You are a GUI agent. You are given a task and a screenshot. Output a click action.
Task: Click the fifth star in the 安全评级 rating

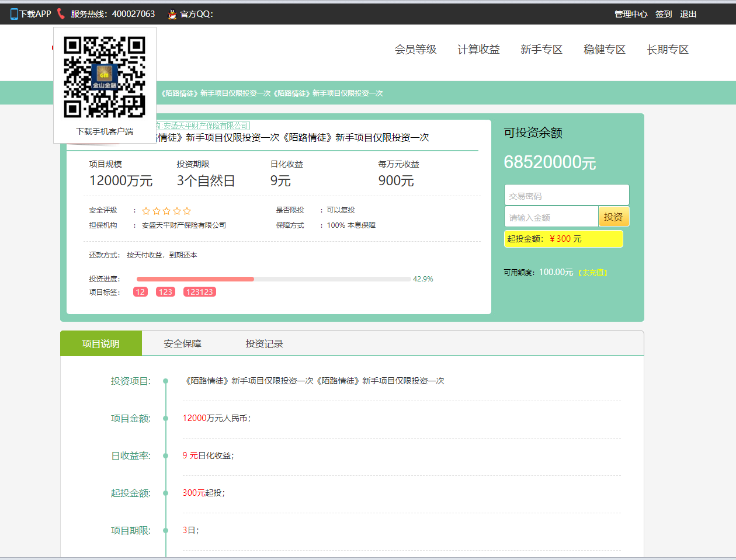coord(188,211)
